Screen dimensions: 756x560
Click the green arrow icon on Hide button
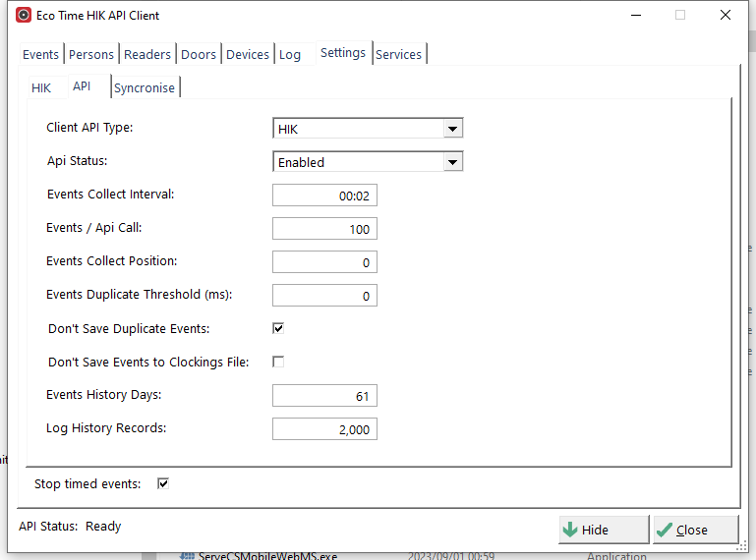tap(570, 530)
